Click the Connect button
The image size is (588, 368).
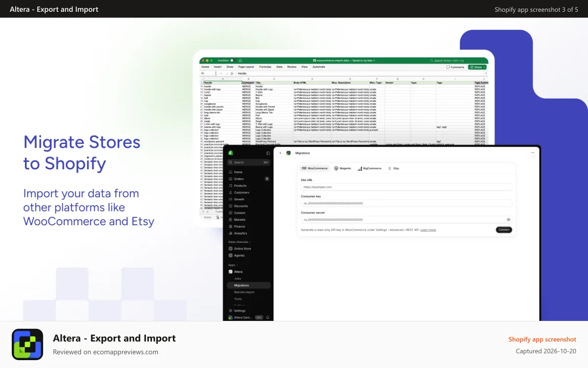pos(504,230)
